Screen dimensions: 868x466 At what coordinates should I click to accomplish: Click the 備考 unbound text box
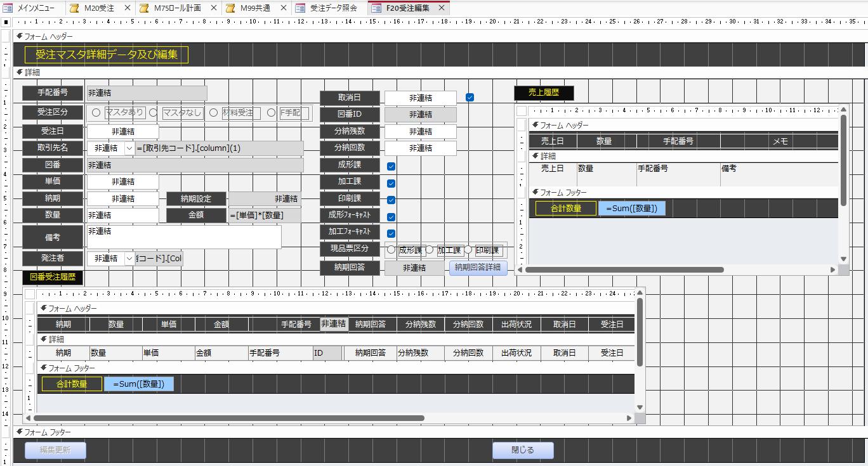pyautogui.click(x=184, y=237)
